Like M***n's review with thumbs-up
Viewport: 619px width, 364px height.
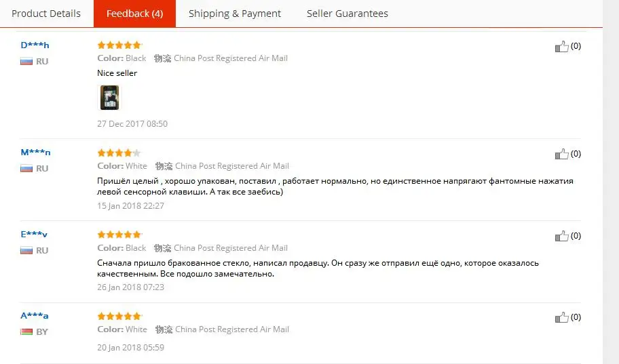click(x=561, y=154)
